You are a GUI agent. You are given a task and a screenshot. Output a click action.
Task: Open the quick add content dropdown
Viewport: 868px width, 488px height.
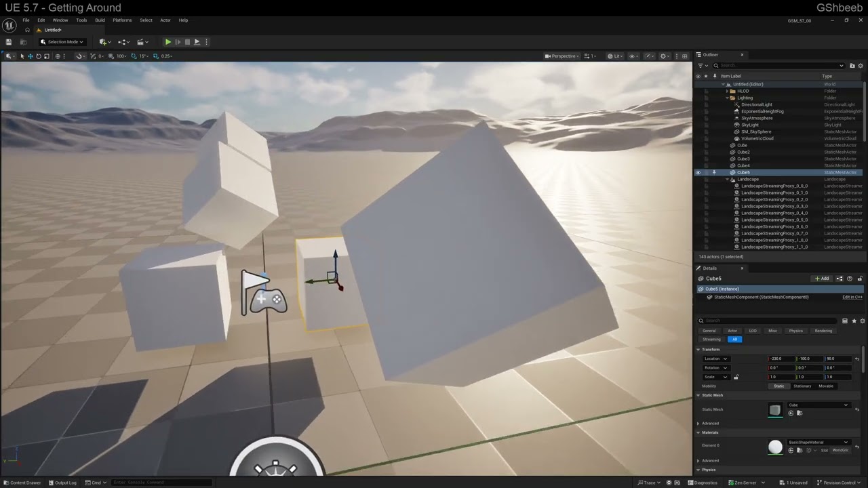pyautogui.click(x=104, y=42)
